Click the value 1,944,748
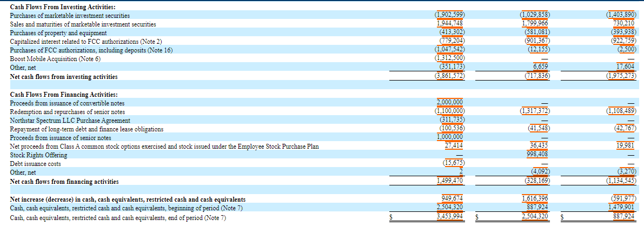Screen dimensions: 644x233 click(450, 24)
